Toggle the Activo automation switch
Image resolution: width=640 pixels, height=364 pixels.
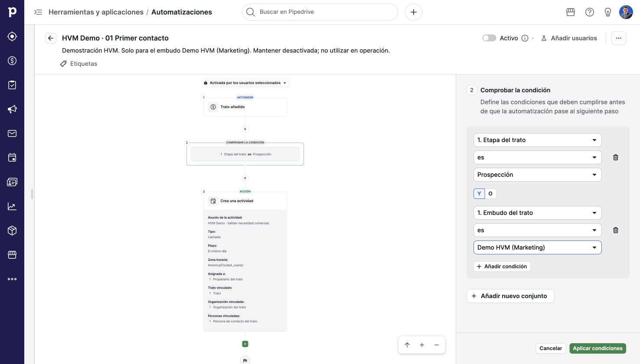(489, 38)
